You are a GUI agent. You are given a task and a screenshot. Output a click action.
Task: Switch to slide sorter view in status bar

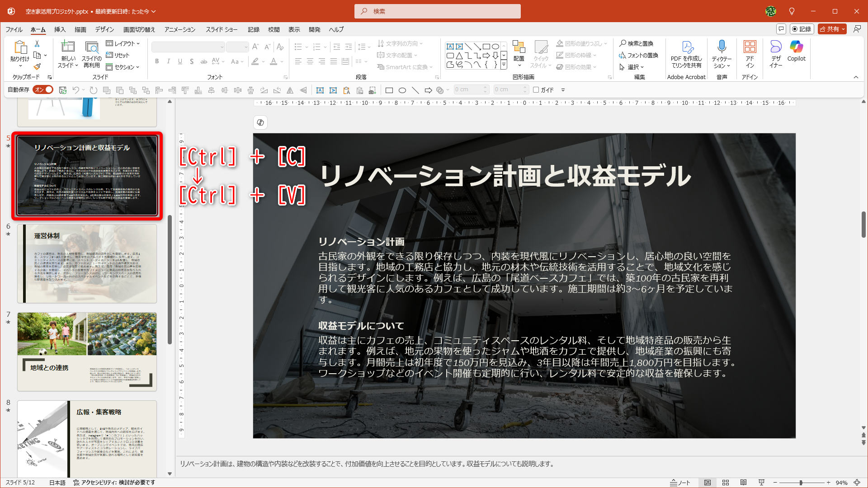[x=726, y=482]
